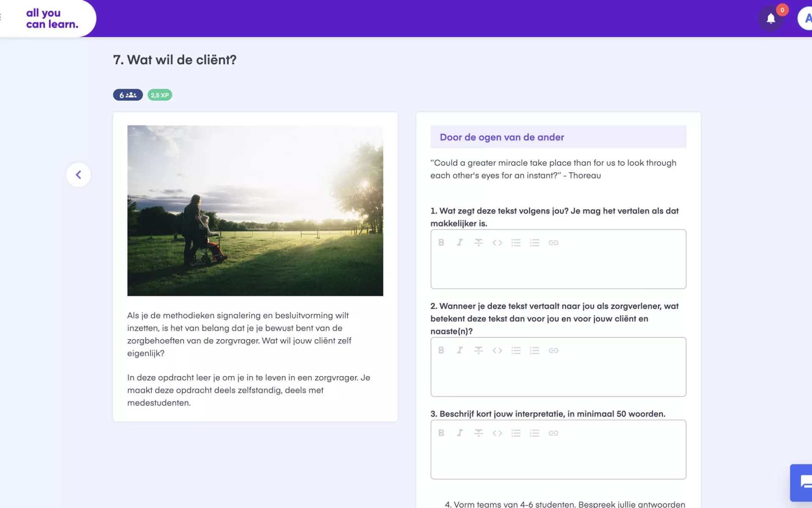812x508 pixels.
Task: Go back with the left chevron button
Action: tap(78, 174)
